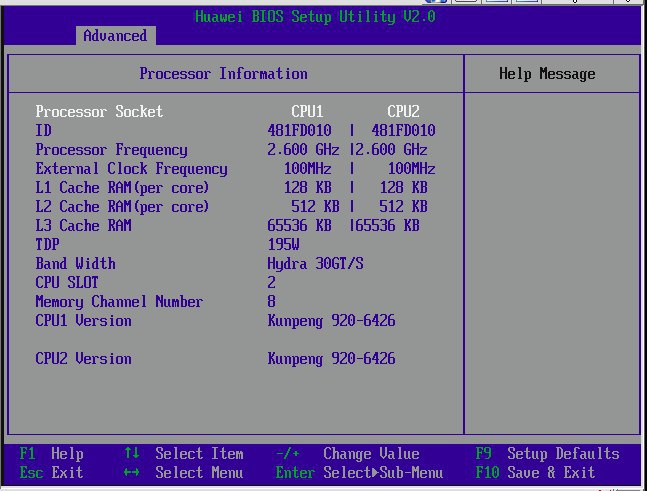Click the Select Menu legend text
The image size is (647, 491).
tap(199, 472)
